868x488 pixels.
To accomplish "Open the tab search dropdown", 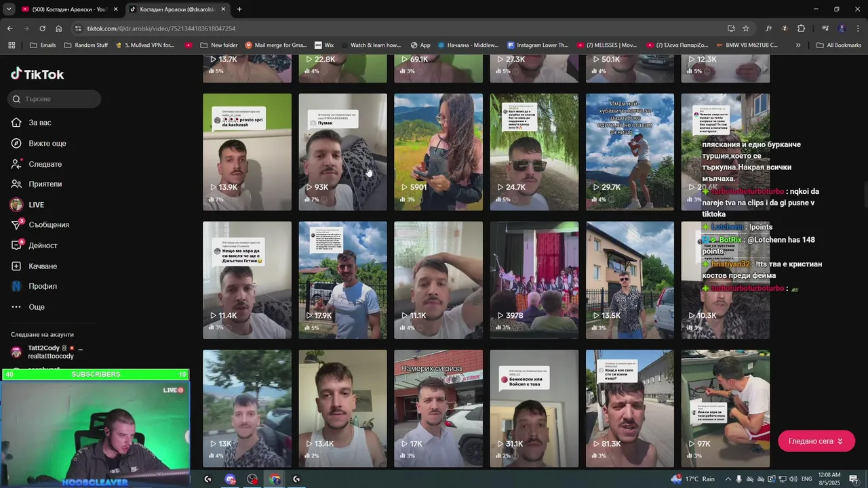I will (8, 9).
